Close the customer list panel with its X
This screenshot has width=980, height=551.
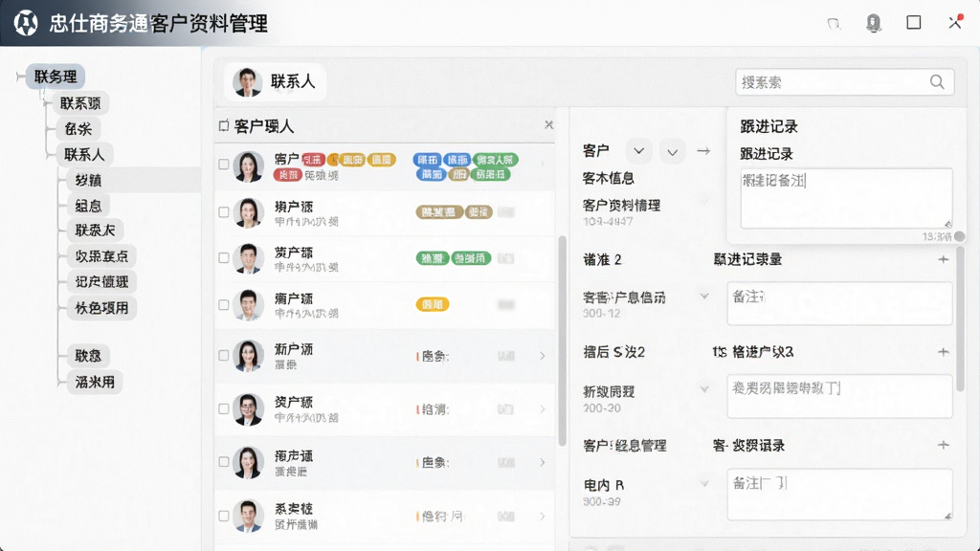click(548, 125)
